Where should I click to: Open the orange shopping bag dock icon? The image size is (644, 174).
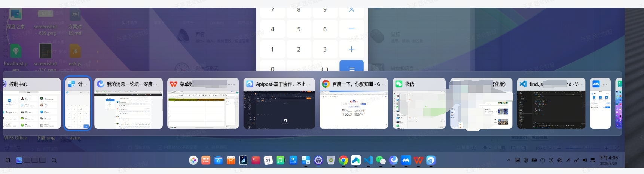(231, 160)
